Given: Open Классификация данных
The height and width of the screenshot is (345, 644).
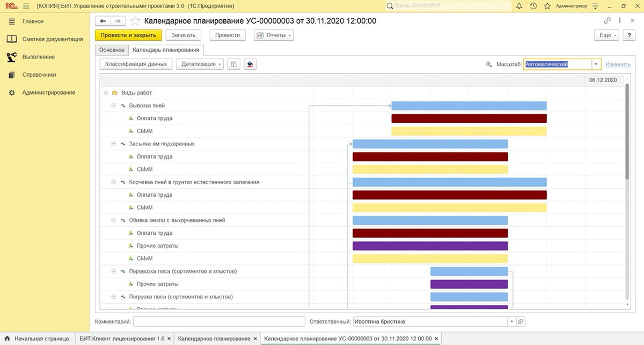Looking at the screenshot, I should [136, 64].
